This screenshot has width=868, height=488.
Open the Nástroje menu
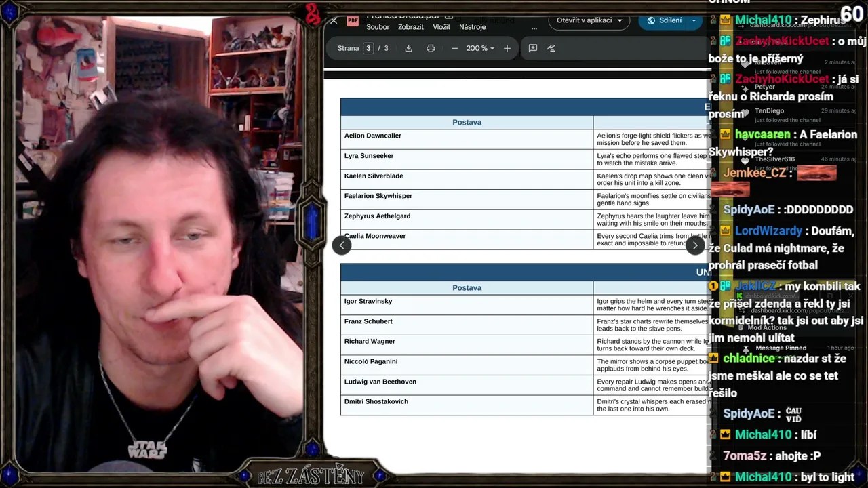point(473,27)
